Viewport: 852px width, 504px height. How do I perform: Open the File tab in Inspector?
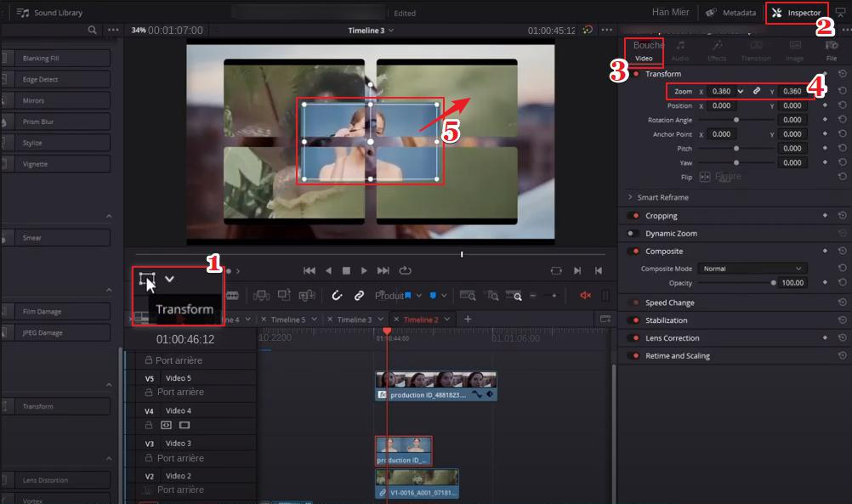pyautogui.click(x=831, y=50)
